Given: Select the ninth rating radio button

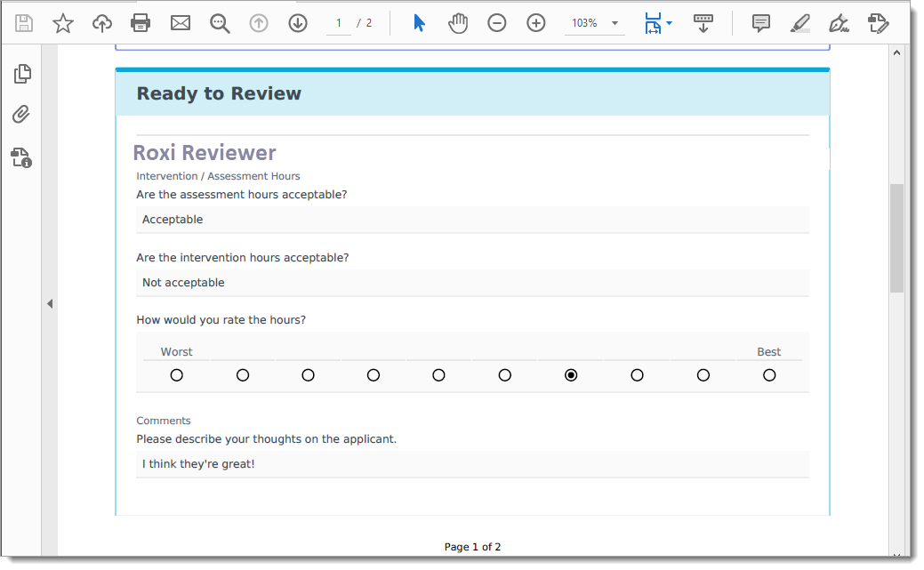Looking at the screenshot, I should pyautogui.click(x=703, y=375).
